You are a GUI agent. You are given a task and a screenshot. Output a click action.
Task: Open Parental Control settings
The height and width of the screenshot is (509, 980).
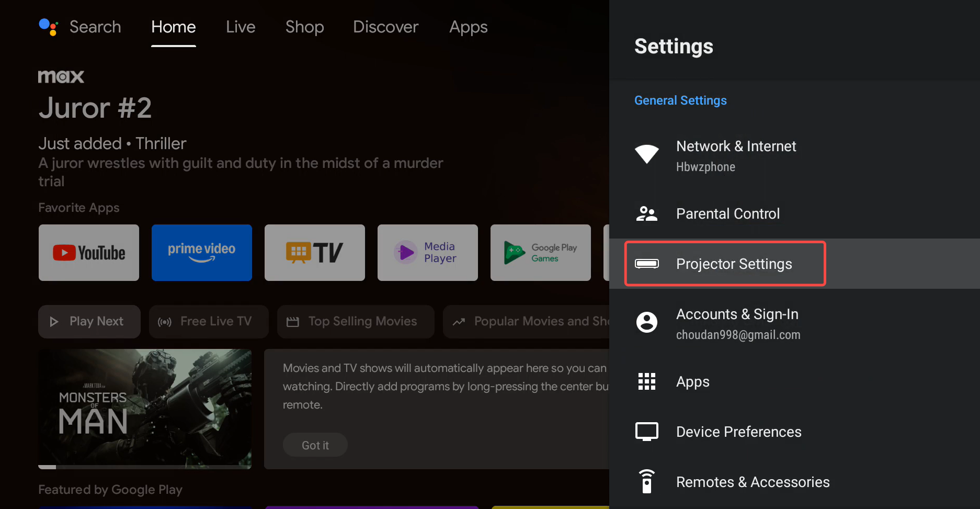(794, 213)
